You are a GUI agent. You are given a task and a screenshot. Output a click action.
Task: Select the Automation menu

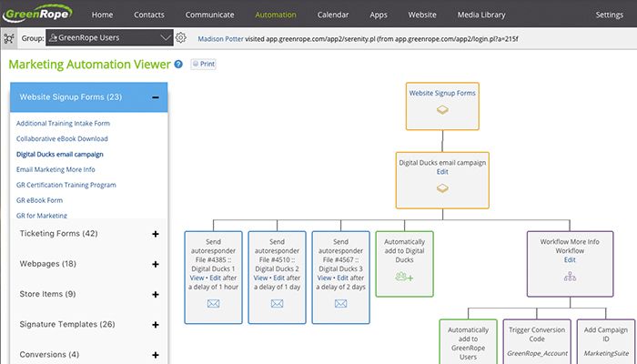pos(276,15)
